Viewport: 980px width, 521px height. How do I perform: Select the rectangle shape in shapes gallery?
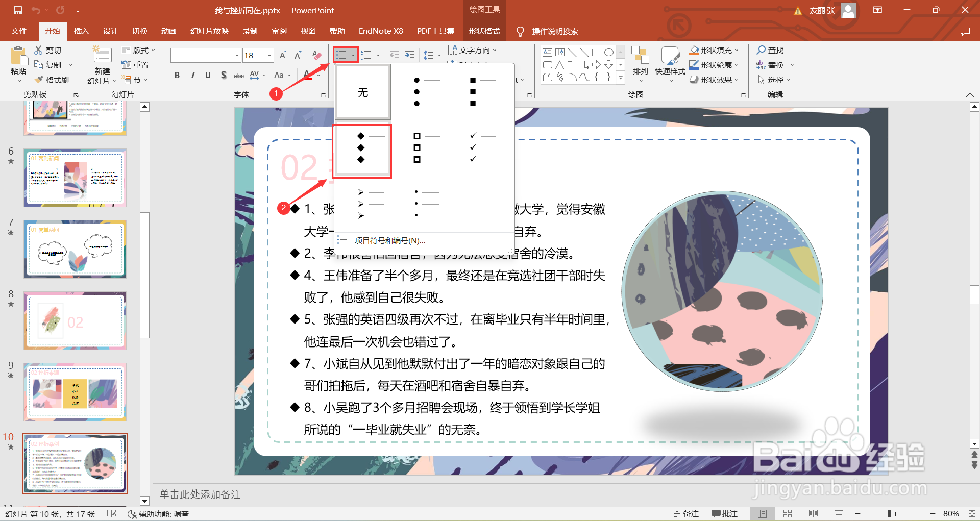(597, 52)
